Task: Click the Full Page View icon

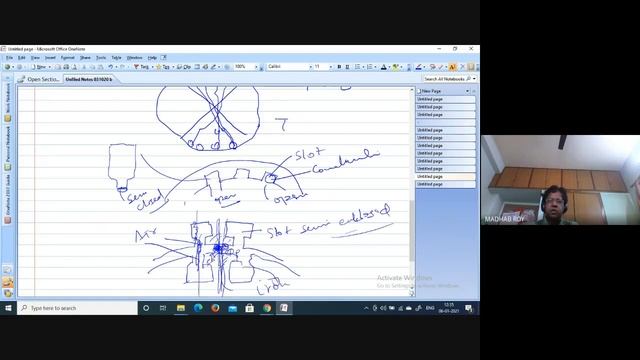Action: click(197, 67)
